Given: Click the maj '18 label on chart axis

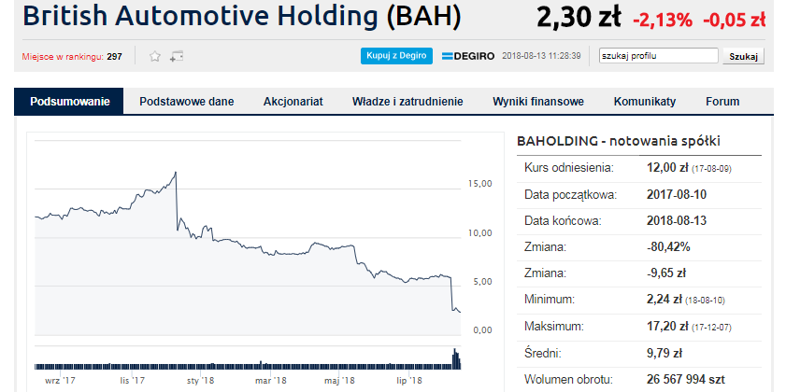Looking at the screenshot, I should point(339,381).
